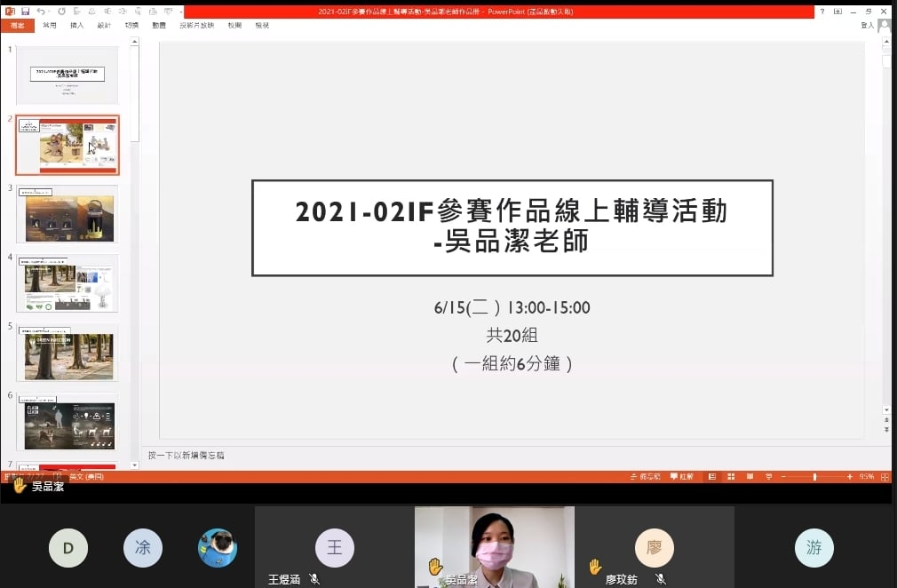This screenshot has width=897, height=588.
Task: Click the scroll down arrow of thumbnail pane
Action: pos(134,464)
